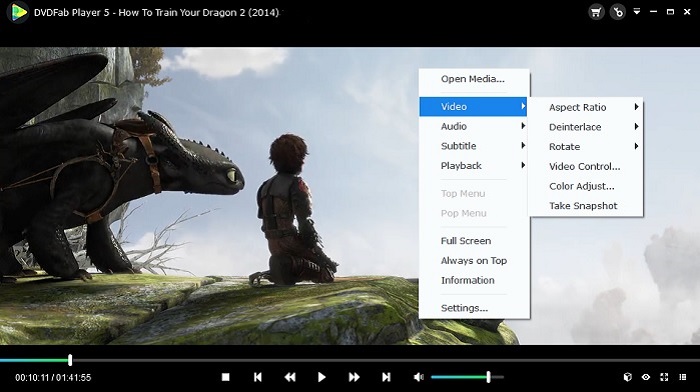Open the shopping cart purchase icon
700x392 pixels.
tap(596, 12)
